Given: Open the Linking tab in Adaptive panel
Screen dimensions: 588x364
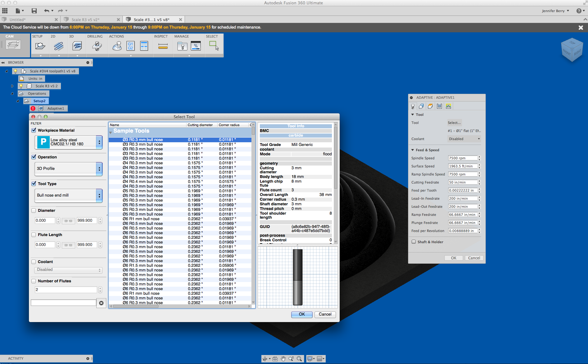Looking at the screenshot, I should pos(448,106).
